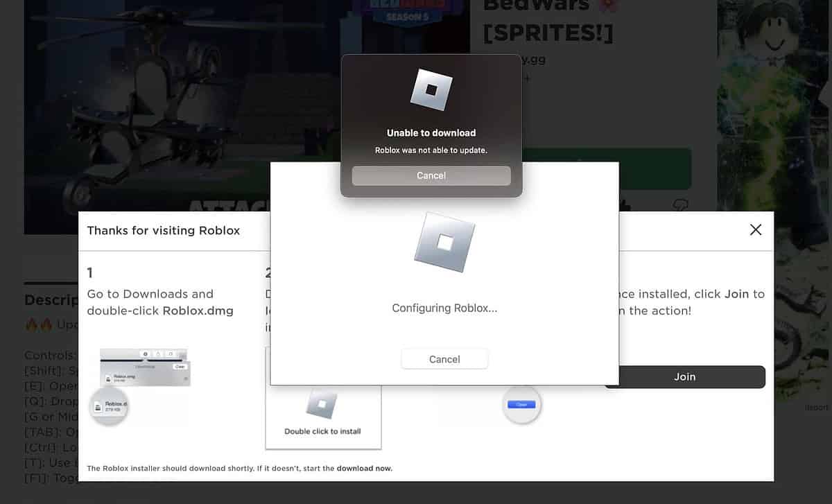Click the 'download now' link
The height and width of the screenshot is (504, 832).
click(x=364, y=469)
